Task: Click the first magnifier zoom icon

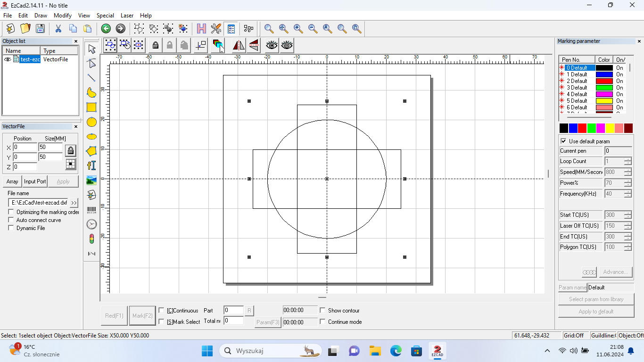Action: click(269, 29)
